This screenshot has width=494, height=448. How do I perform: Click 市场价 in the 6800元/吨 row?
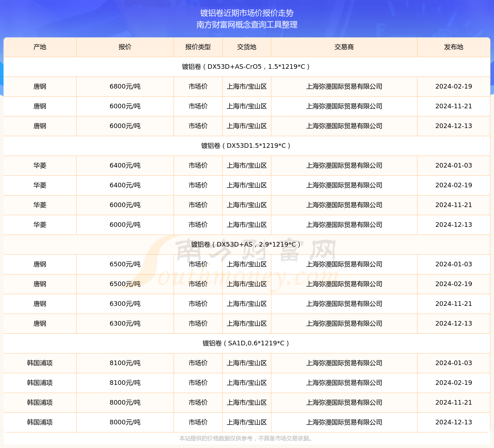(198, 86)
